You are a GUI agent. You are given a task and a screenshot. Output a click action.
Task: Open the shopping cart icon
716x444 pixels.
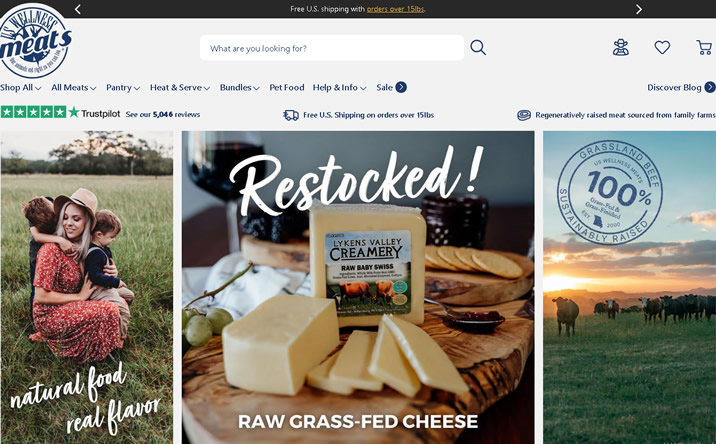(x=704, y=47)
